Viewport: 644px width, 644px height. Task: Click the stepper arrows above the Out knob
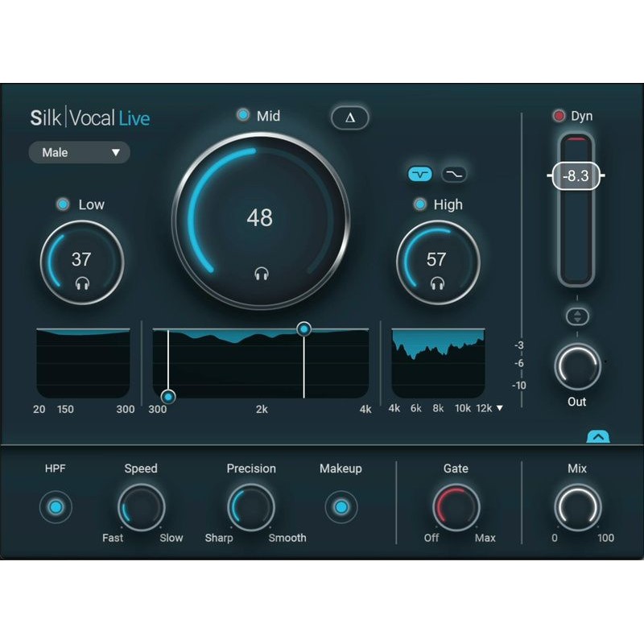click(577, 316)
